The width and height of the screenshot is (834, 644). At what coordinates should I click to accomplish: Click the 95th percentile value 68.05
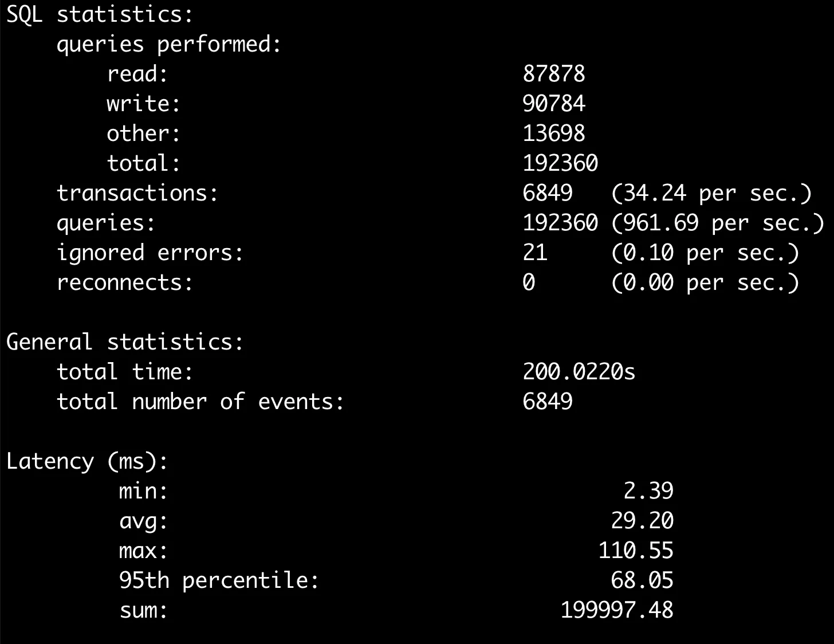click(642, 580)
